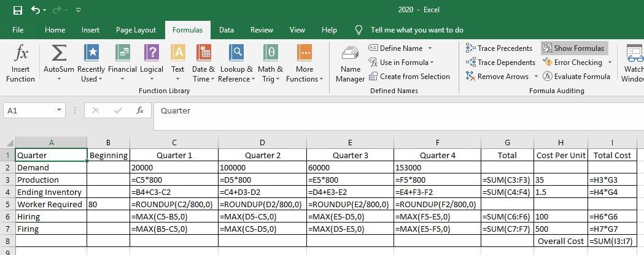Viewport: 644px width, 255px height.
Task: Select cell with =SUM(C7:F7)
Action: pos(508,229)
